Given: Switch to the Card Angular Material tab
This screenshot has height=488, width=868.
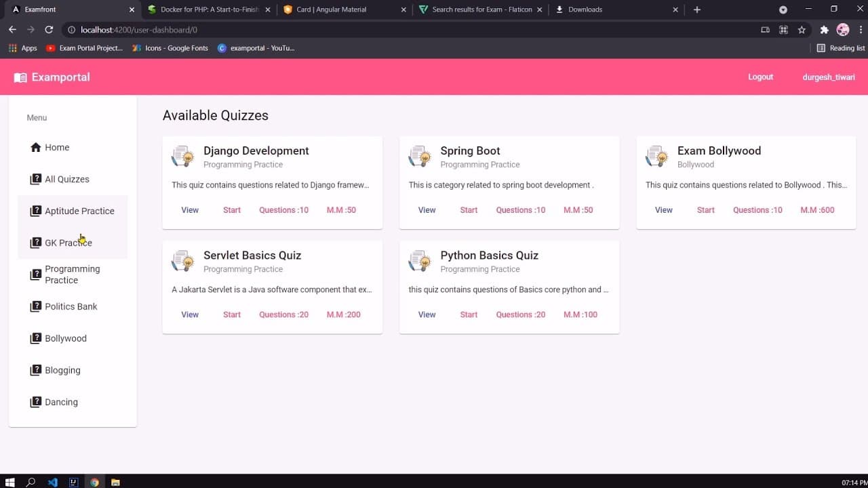Looking at the screenshot, I should 344,9.
